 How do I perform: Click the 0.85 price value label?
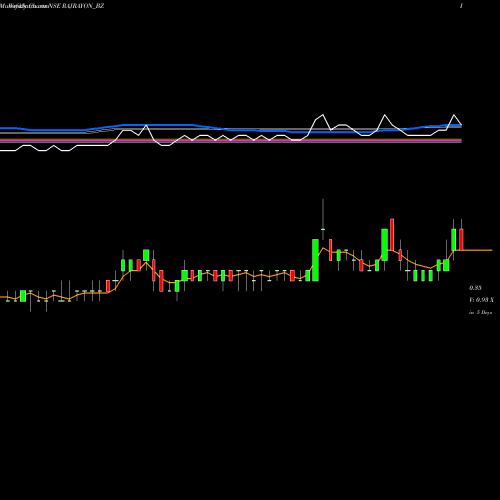point(475,288)
